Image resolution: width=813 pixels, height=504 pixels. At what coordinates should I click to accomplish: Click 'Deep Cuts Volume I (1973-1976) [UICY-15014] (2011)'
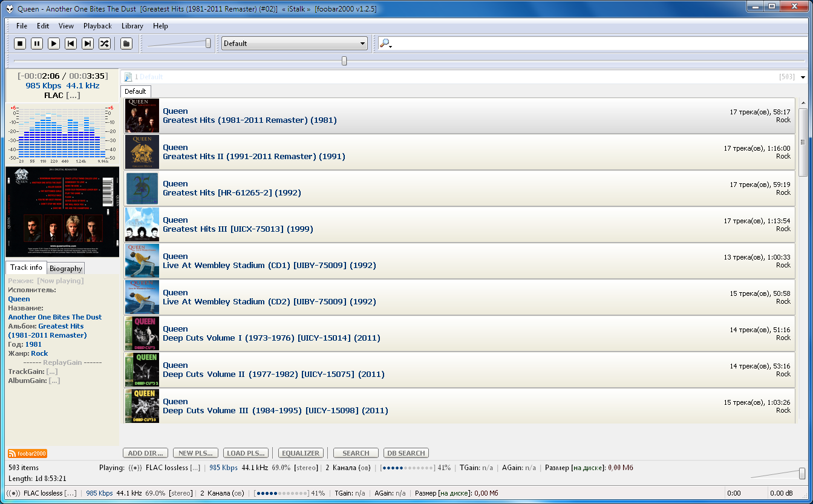point(272,338)
